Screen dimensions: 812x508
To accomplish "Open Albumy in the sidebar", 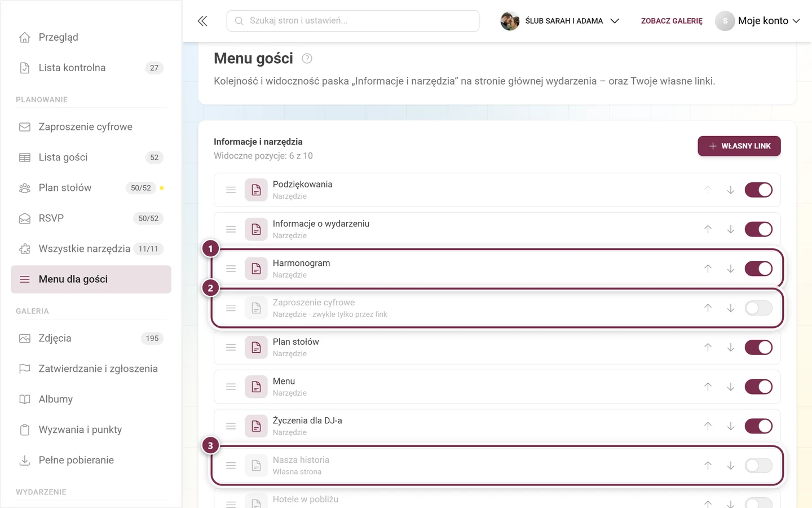I will point(91,400).
